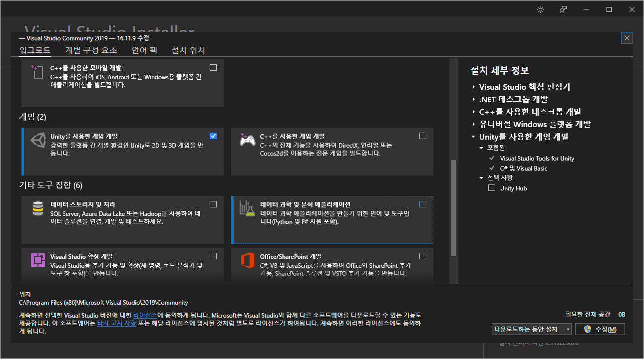Expand .NET 데스크톱 개발 details
Image resolution: width=644 pixels, height=359 pixels.
click(473, 99)
